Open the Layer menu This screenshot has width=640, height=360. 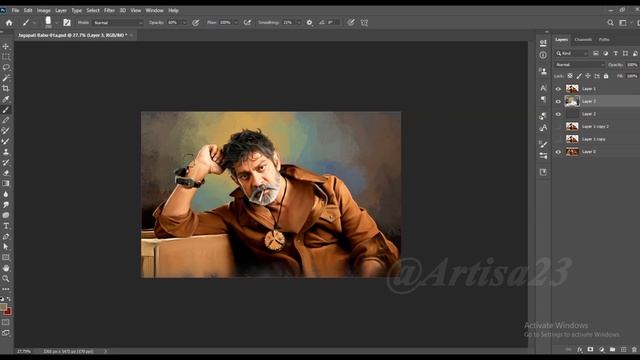click(x=61, y=11)
